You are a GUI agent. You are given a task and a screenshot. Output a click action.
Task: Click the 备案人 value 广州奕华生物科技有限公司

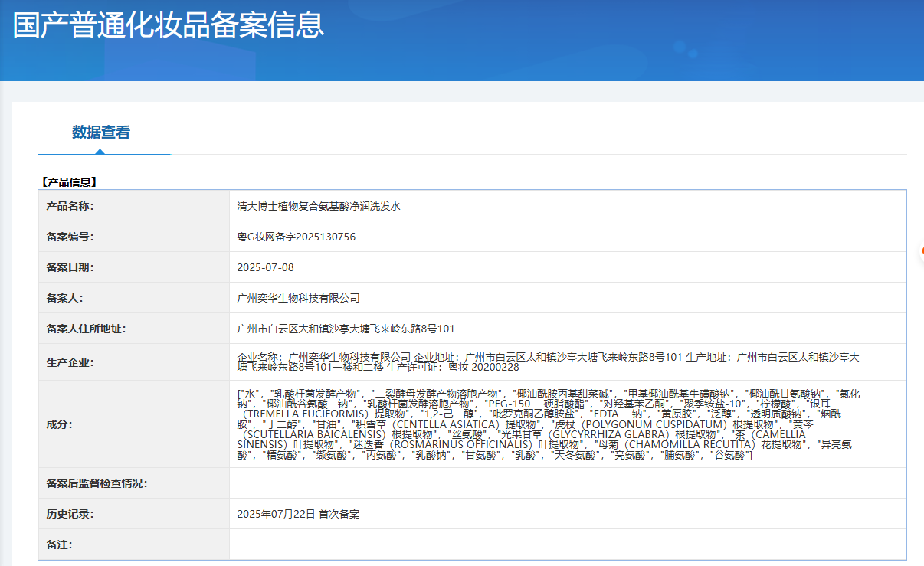(x=299, y=298)
